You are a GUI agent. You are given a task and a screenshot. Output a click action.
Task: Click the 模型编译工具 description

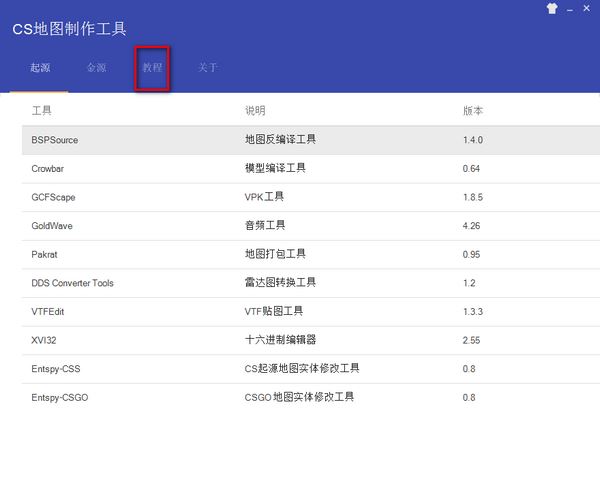point(275,168)
